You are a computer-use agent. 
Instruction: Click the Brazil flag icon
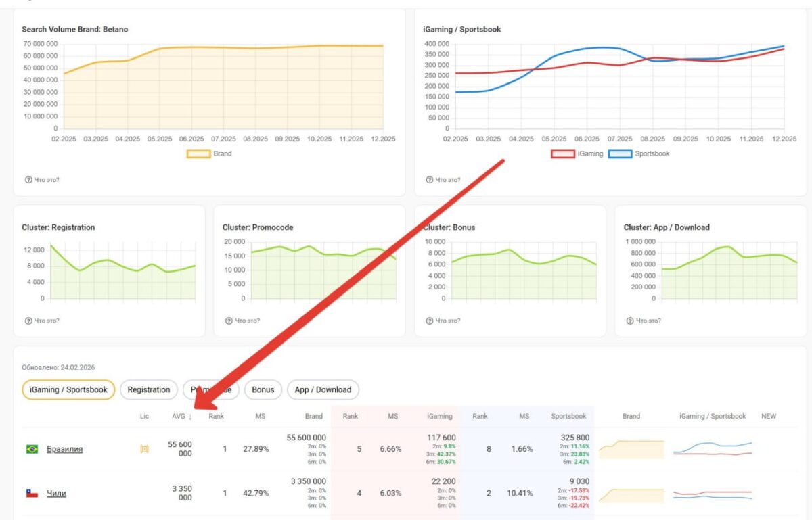[31, 449]
